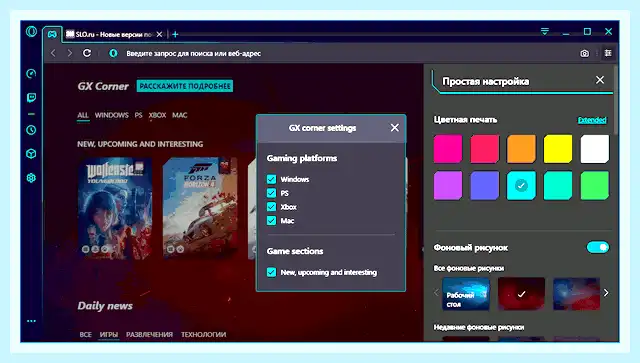
Task: Choose the selected red wallpaper thumbnail
Action: click(x=521, y=294)
